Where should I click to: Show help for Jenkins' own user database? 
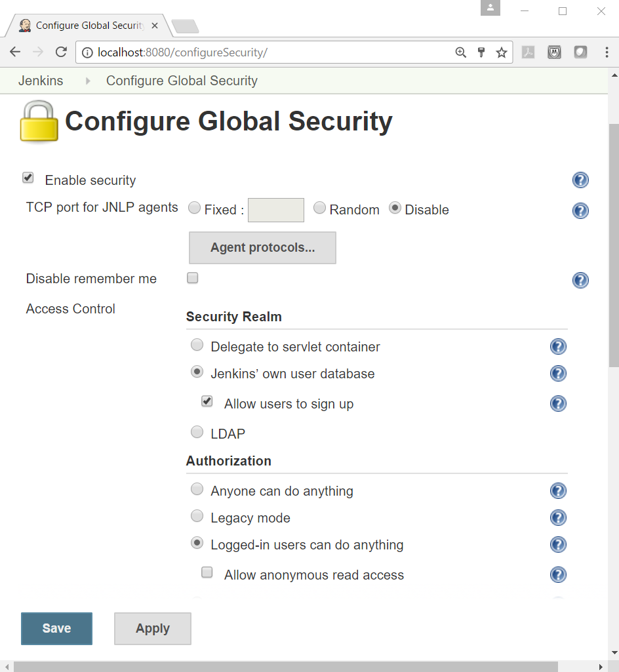click(558, 373)
